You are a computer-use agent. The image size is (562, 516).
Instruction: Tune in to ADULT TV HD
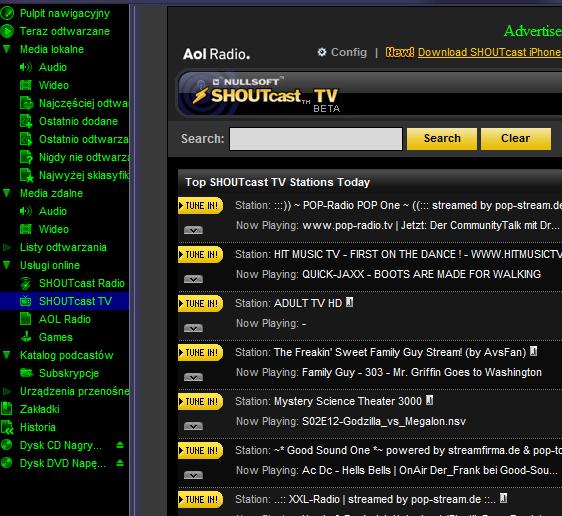click(201, 304)
